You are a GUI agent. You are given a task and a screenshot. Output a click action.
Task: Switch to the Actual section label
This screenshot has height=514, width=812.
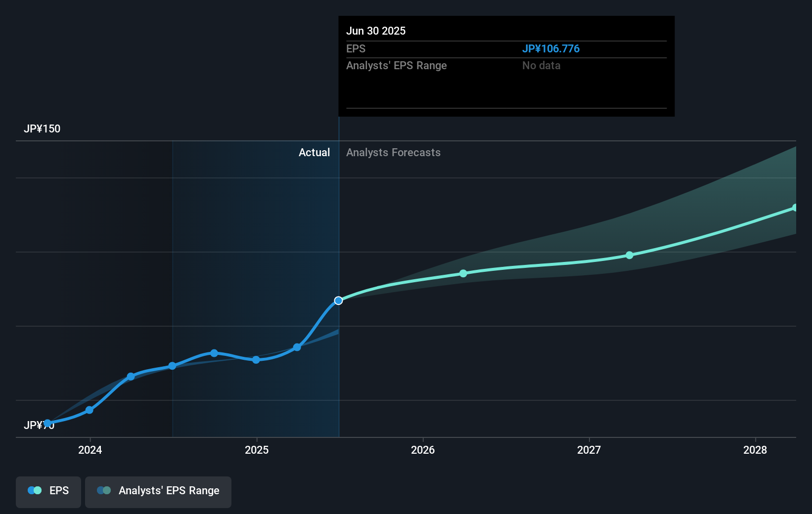[x=315, y=152]
